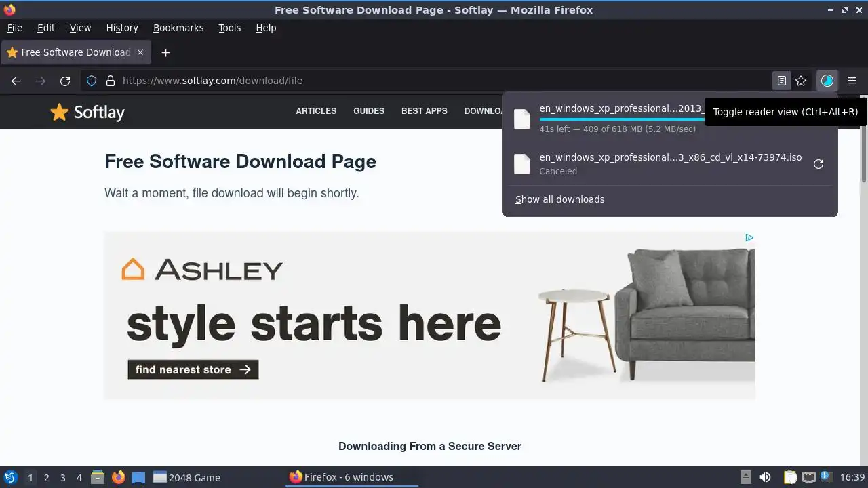Click find nearest store button in ad

click(x=193, y=369)
